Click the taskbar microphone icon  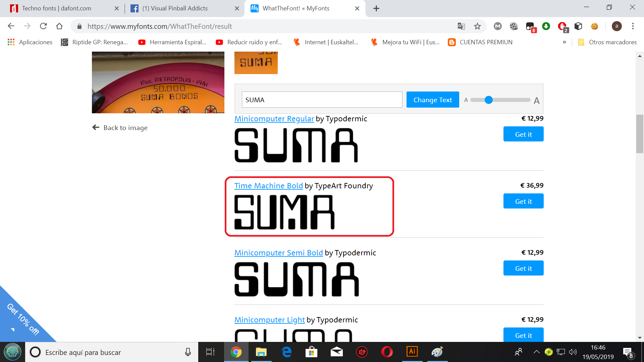(x=188, y=352)
